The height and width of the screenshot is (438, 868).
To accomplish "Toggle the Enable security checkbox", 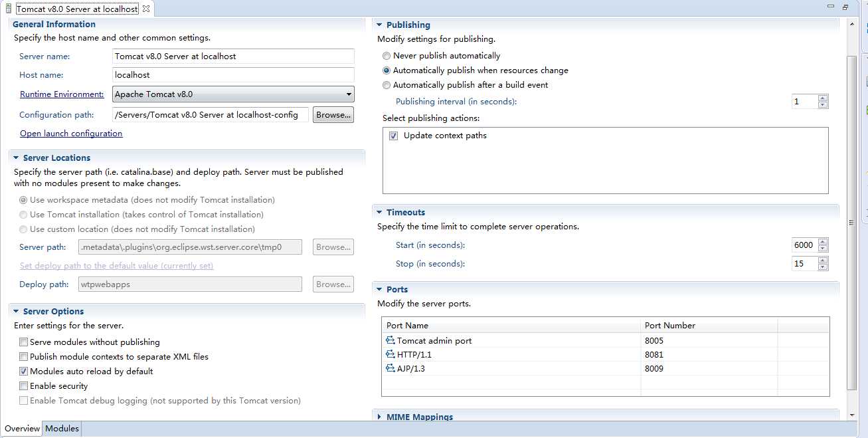I will tap(24, 386).
